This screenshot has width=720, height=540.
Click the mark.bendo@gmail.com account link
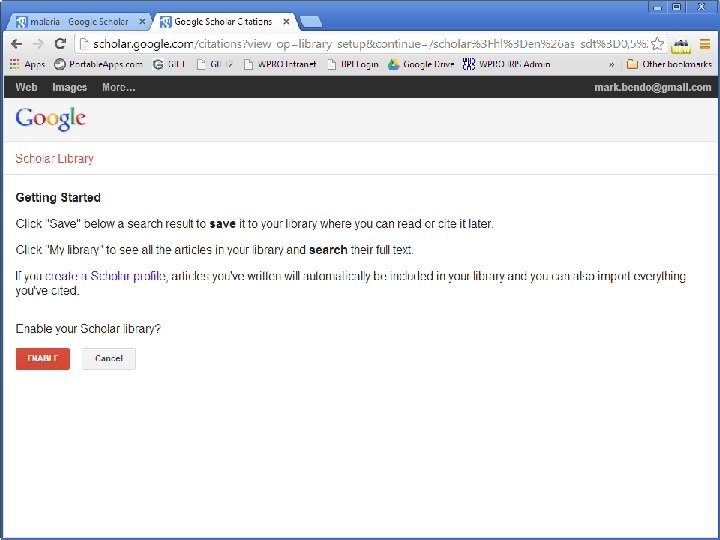652,87
